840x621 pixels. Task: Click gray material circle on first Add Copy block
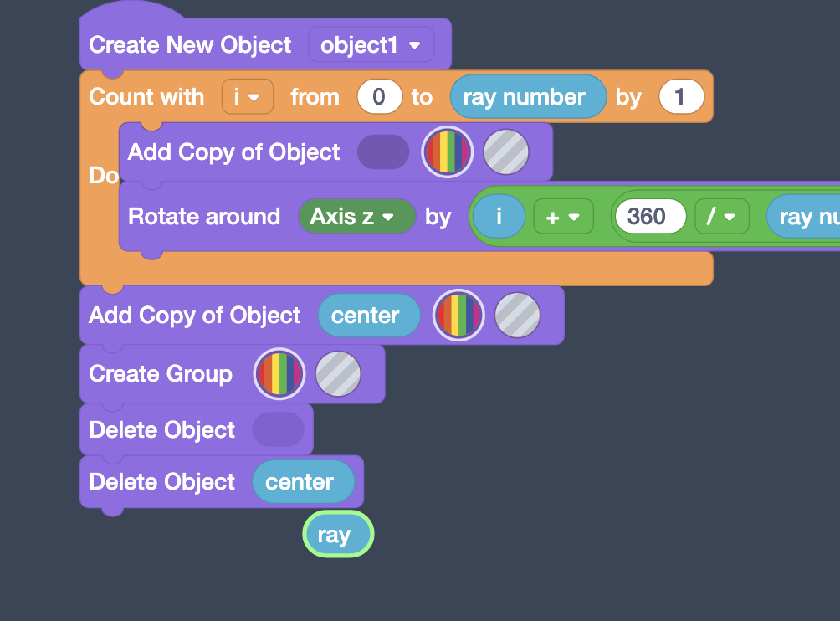coord(506,151)
